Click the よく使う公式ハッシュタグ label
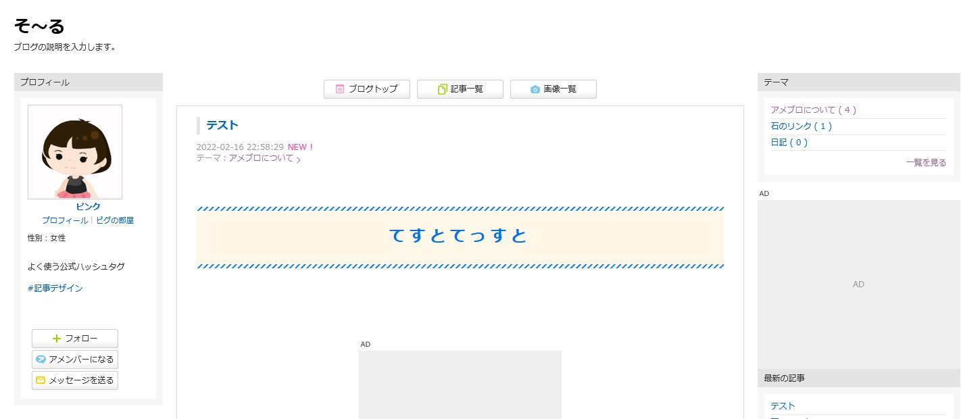 (76, 267)
